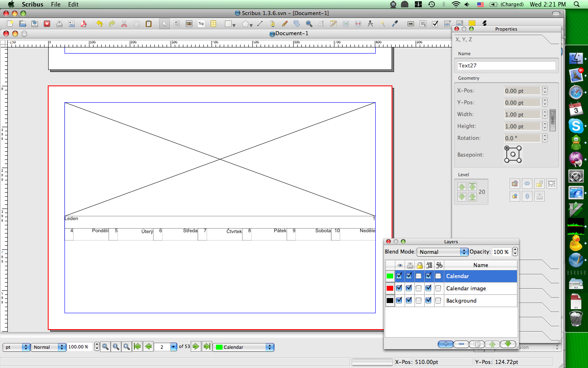Select the Insert Text Frame tool

[177, 24]
